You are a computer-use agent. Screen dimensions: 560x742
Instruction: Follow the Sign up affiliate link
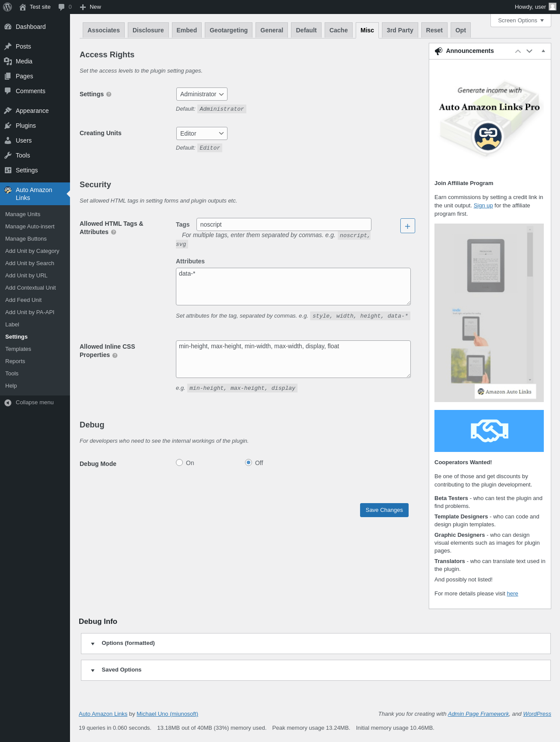(x=483, y=206)
